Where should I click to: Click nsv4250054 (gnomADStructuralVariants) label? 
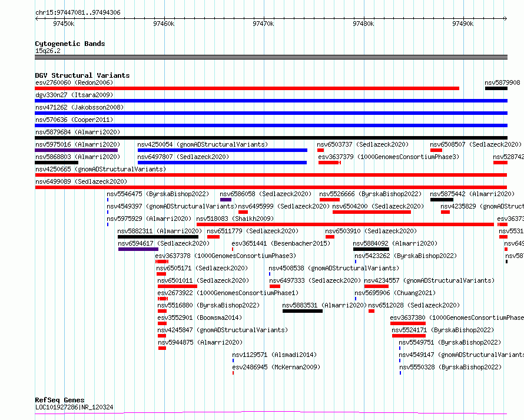203,144
